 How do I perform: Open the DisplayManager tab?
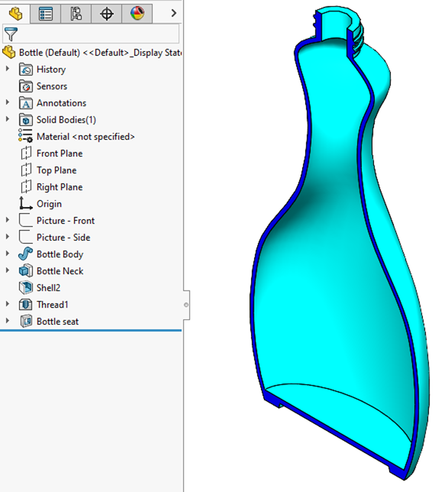click(x=137, y=13)
